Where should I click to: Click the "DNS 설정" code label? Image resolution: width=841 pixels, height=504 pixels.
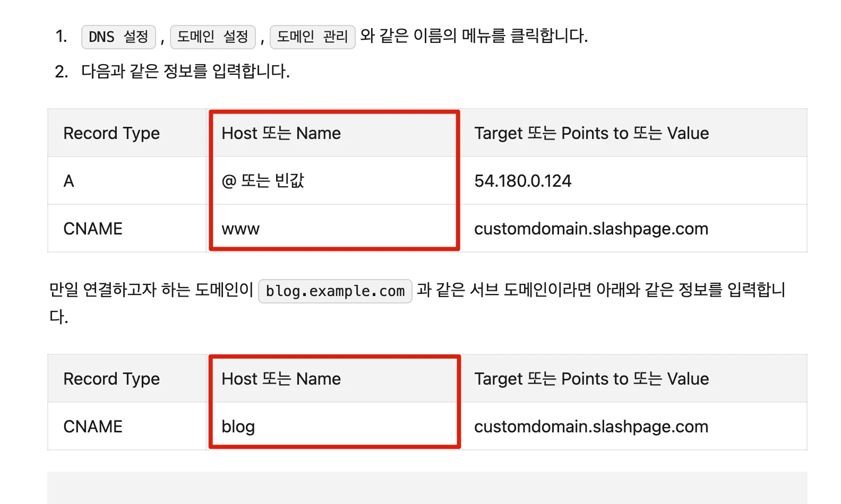118,37
